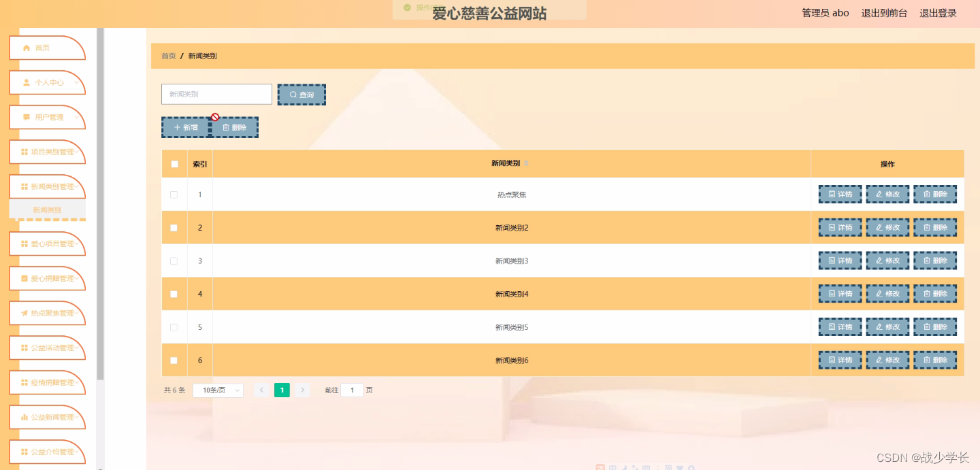Viewport: 980px width, 470px height.
Task: Open the 10条/页 page size dropdown
Action: [218, 390]
